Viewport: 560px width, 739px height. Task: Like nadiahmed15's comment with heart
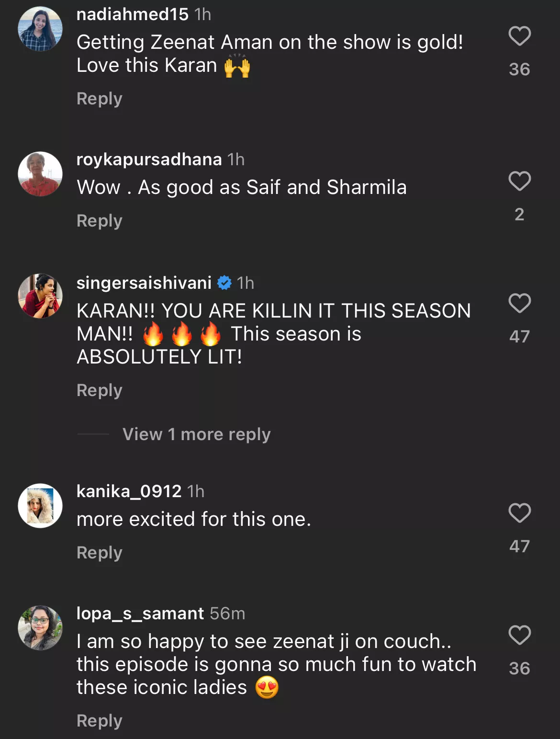coord(519,36)
